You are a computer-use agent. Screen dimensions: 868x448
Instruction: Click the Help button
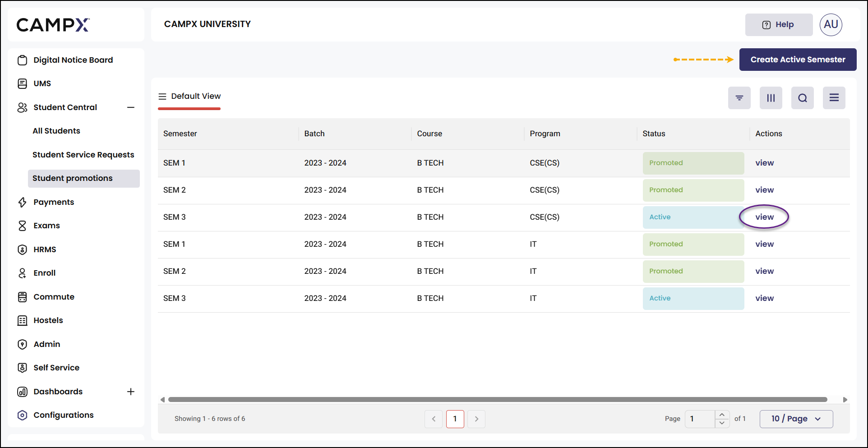(x=779, y=25)
